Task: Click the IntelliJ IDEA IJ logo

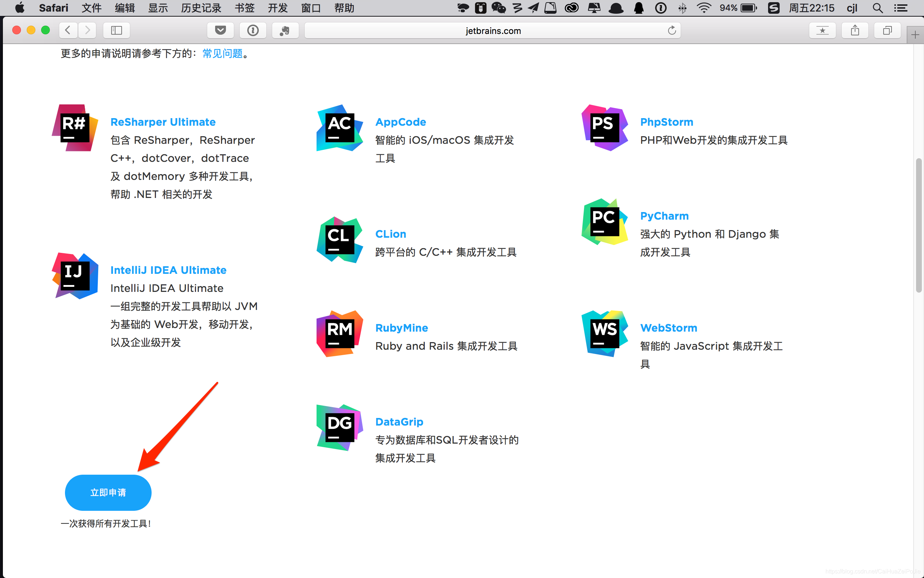Action: point(75,276)
